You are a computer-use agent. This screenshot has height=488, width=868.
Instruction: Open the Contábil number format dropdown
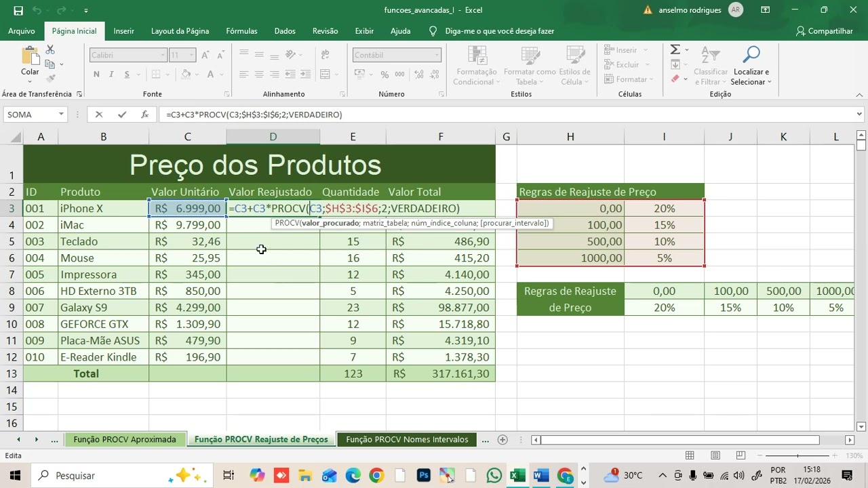437,55
